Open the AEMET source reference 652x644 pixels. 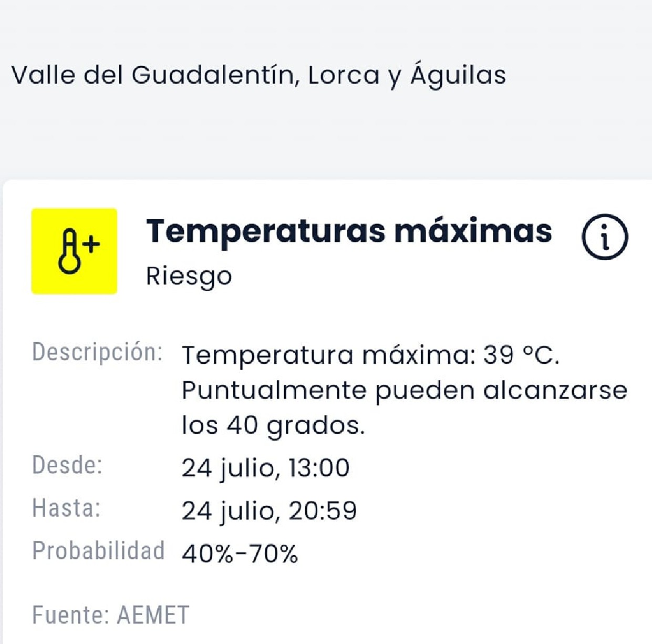click(153, 615)
